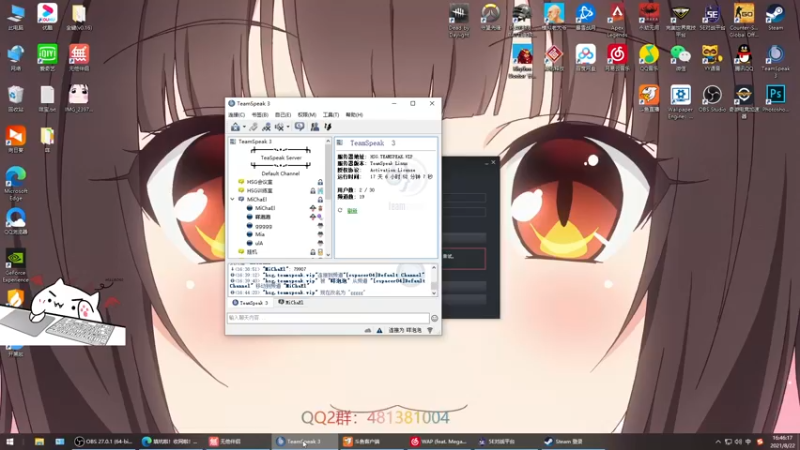This screenshot has height=450, width=800.
Task: Select the TeamSpeak 3 server root in tree
Action: point(255,141)
